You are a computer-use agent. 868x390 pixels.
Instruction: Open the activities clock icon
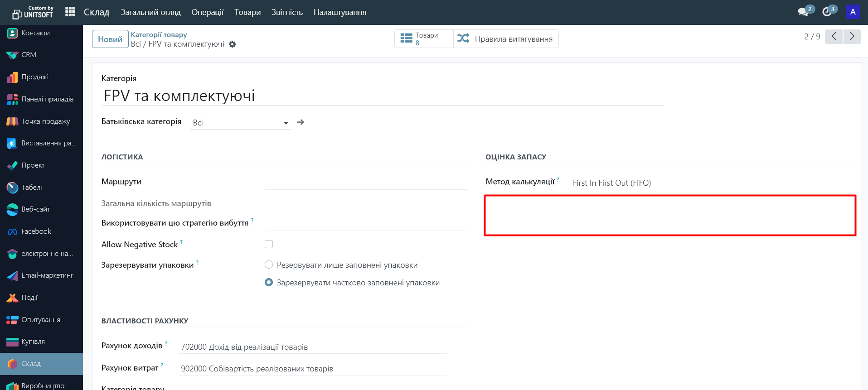click(827, 12)
